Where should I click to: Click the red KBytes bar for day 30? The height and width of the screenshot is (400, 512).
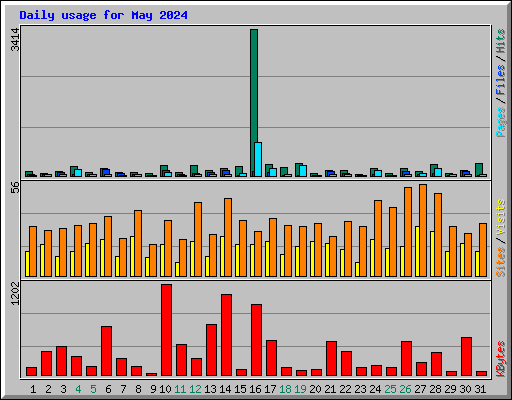point(466,356)
